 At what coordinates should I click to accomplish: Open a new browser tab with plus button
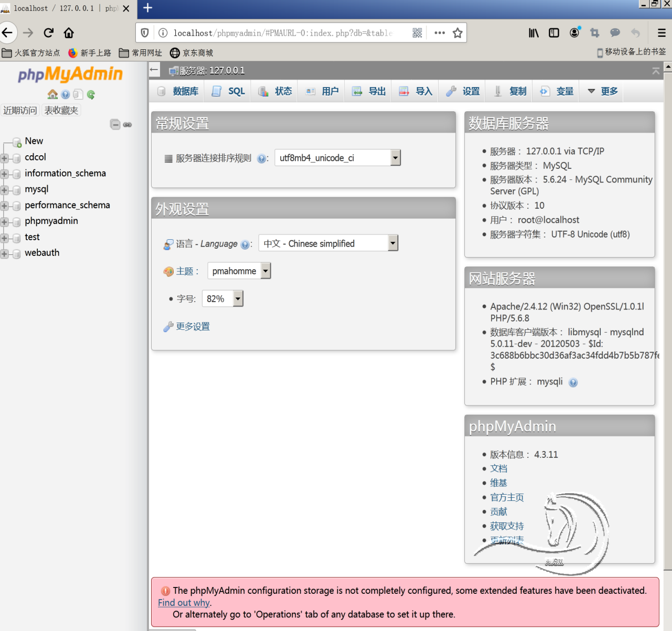[x=148, y=8]
